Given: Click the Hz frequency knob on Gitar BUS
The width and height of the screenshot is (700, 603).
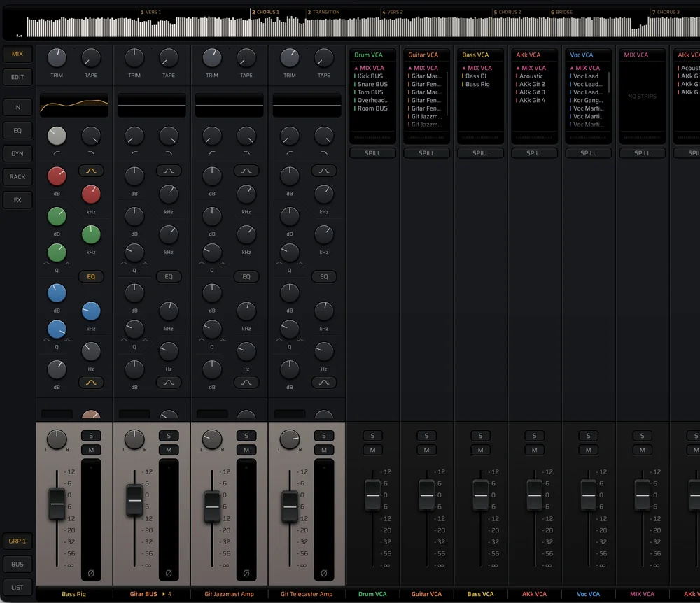Looking at the screenshot, I should (x=169, y=351).
